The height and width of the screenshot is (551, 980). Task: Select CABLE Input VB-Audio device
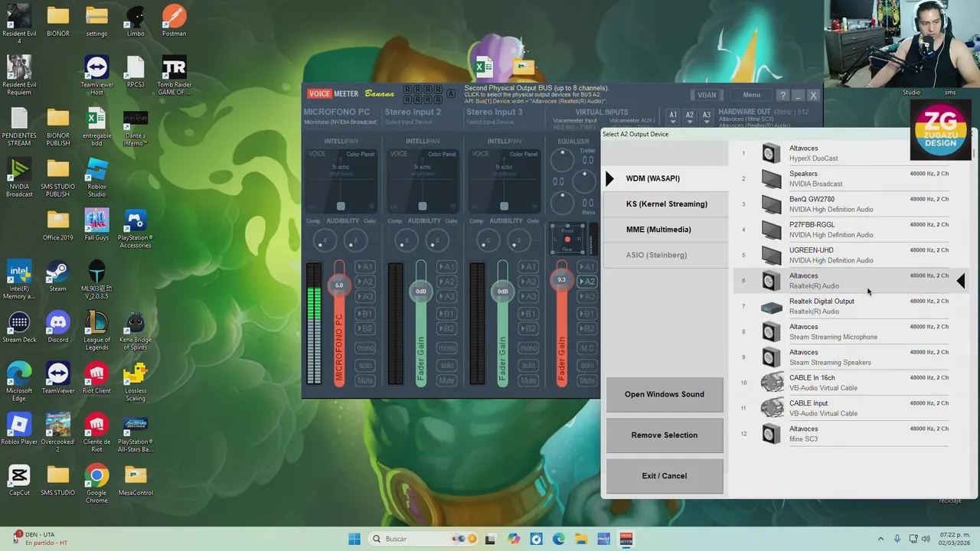pyautogui.click(x=841, y=408)
